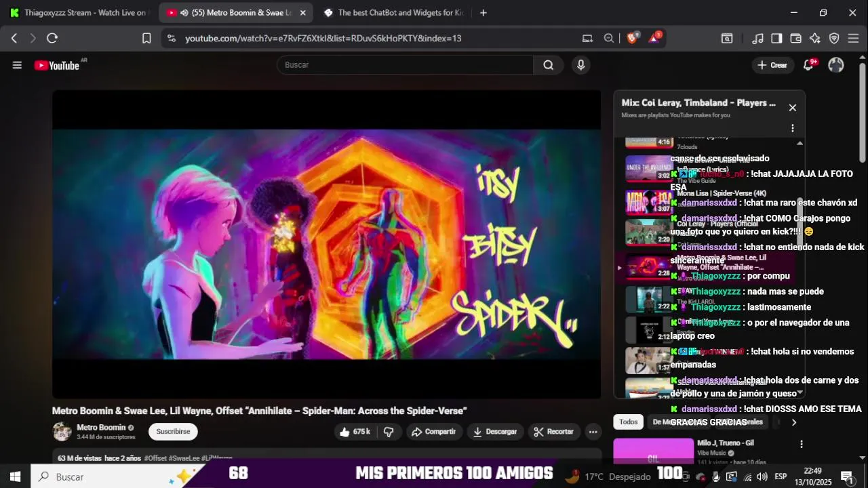Open Windows notification center icon
The height and width of the screenshot is (488, 868).
[x=847, y=476]
